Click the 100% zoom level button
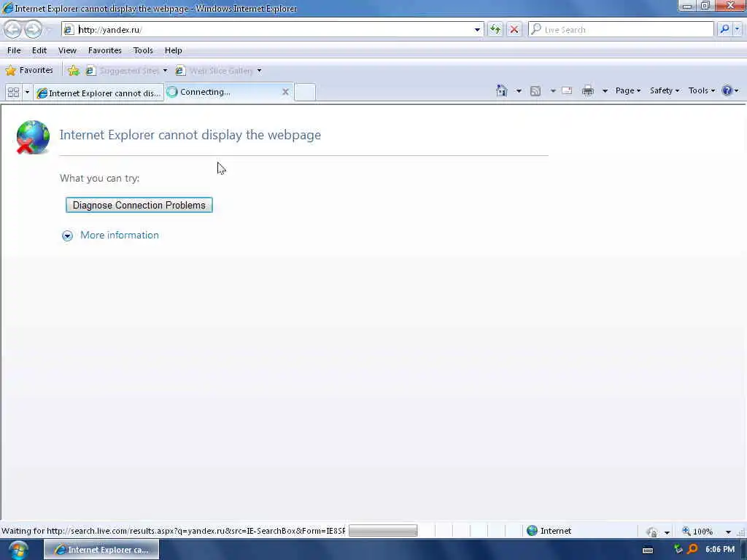This screenshot has width=747, height=560. (x=697, y=532)
